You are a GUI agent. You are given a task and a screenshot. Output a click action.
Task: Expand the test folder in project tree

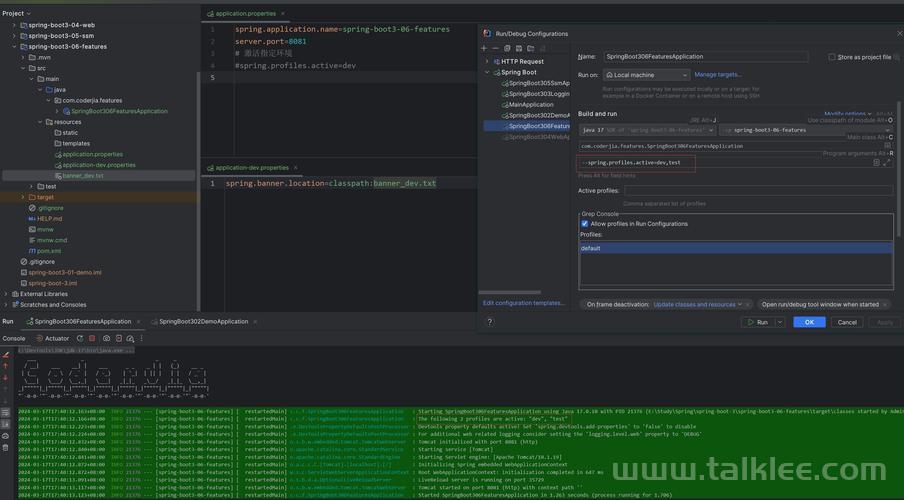pos(31,187)
